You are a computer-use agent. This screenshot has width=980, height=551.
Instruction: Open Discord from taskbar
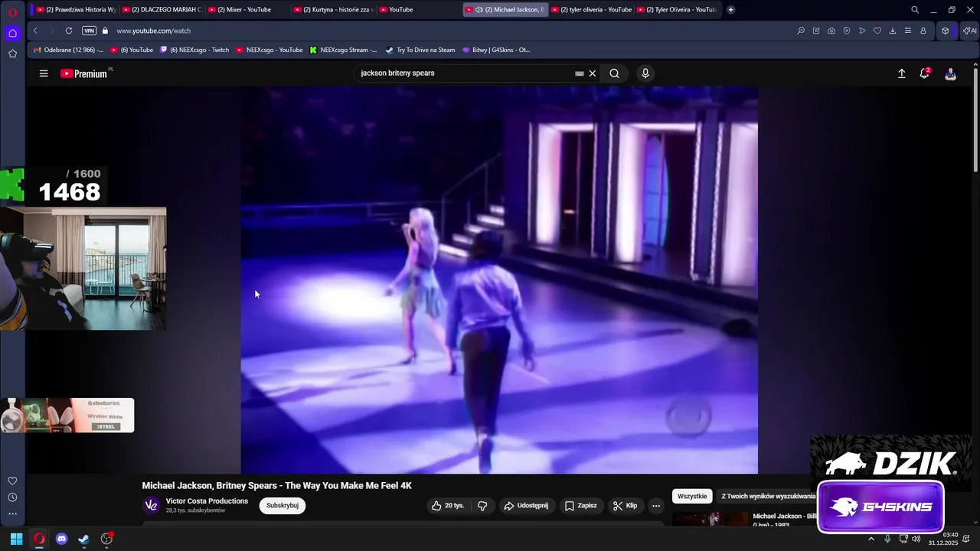(61, 539)
